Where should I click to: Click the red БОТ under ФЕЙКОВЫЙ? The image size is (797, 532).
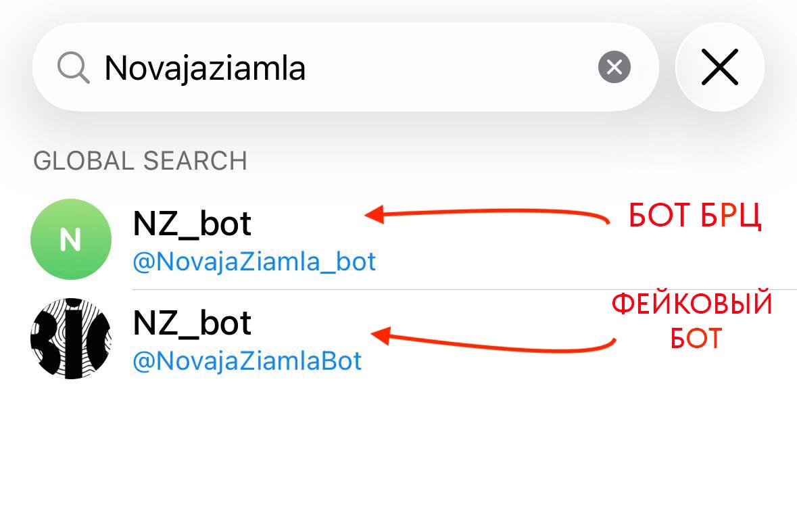click(696, 337)
